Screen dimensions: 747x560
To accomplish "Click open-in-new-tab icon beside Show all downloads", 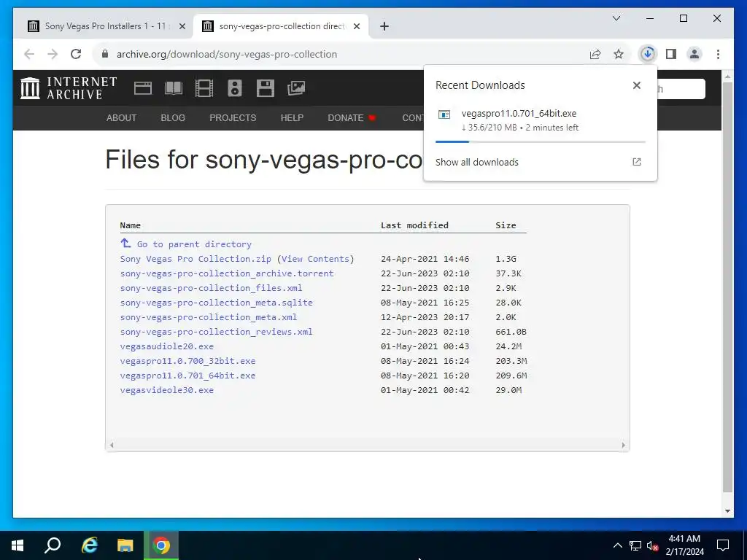I will pyautogui.click(x=636, y=162).
